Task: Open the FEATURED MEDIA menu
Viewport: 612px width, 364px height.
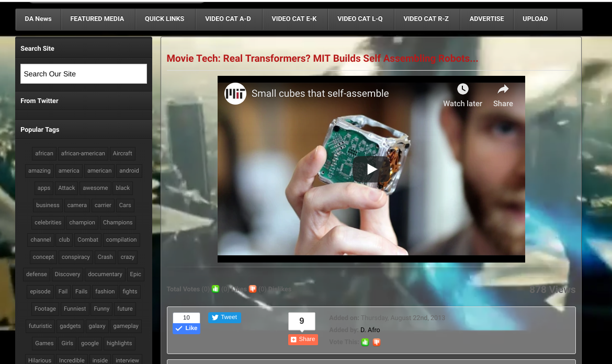Action: coord(97,19)
